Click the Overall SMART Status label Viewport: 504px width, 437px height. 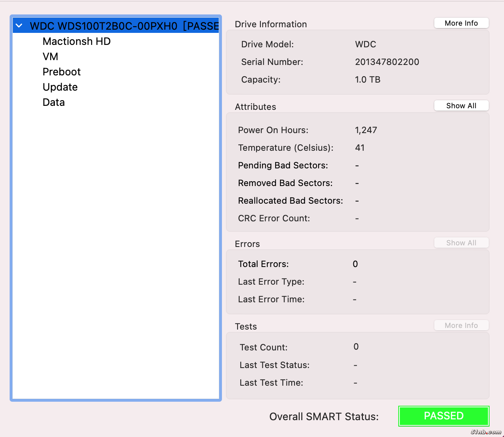[x=324, y=417]
